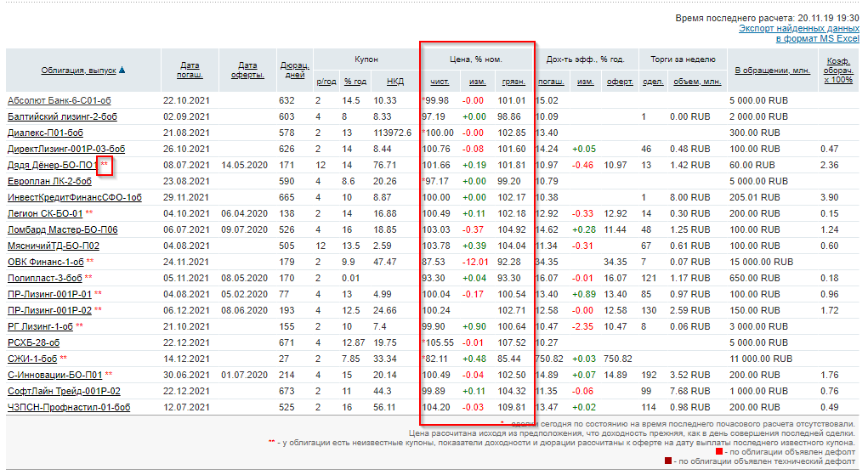The image size is (868, 475).
Task: Click maturity date 29.11.2021
Action: point(186,197)
